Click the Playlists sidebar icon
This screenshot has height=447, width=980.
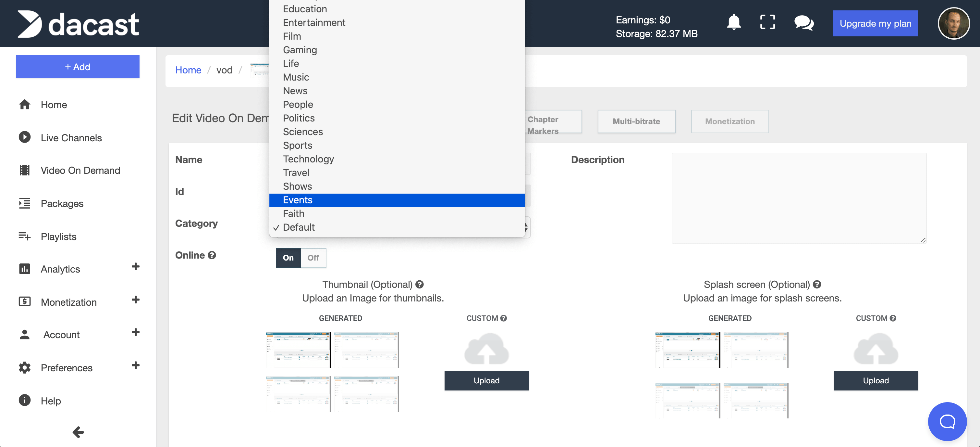(24, 236)
